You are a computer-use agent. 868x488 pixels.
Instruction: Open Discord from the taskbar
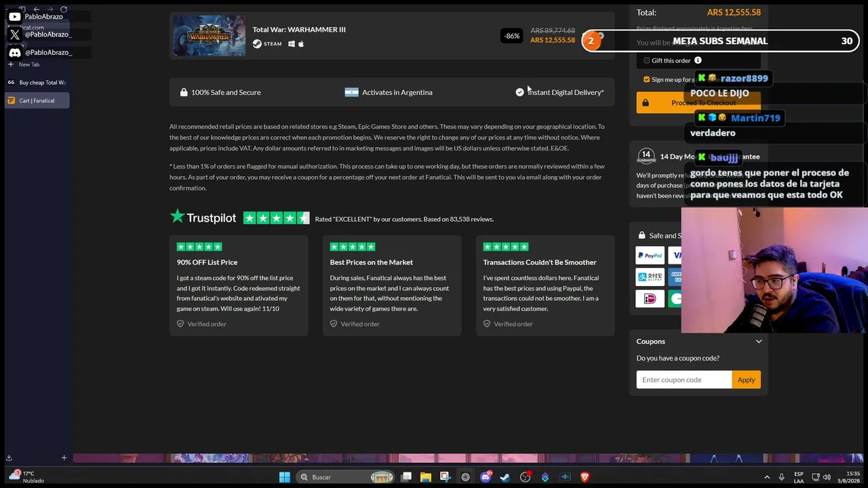pyautogui.click(x=486, y=477)
